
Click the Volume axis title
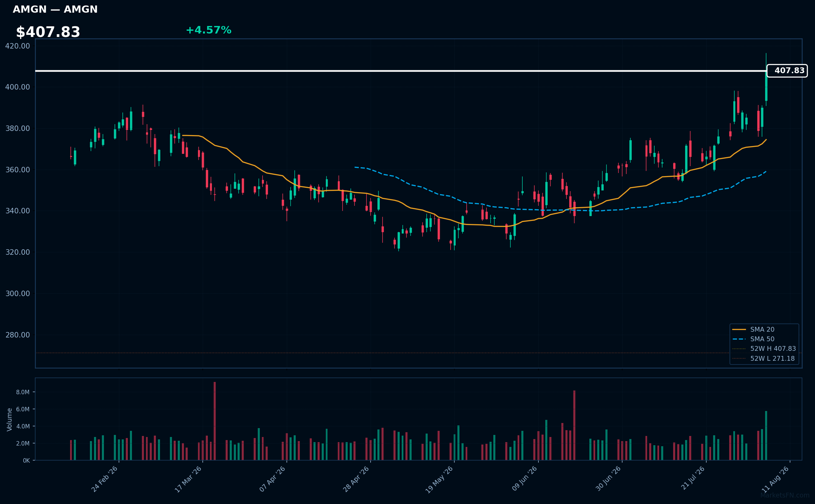10,420
